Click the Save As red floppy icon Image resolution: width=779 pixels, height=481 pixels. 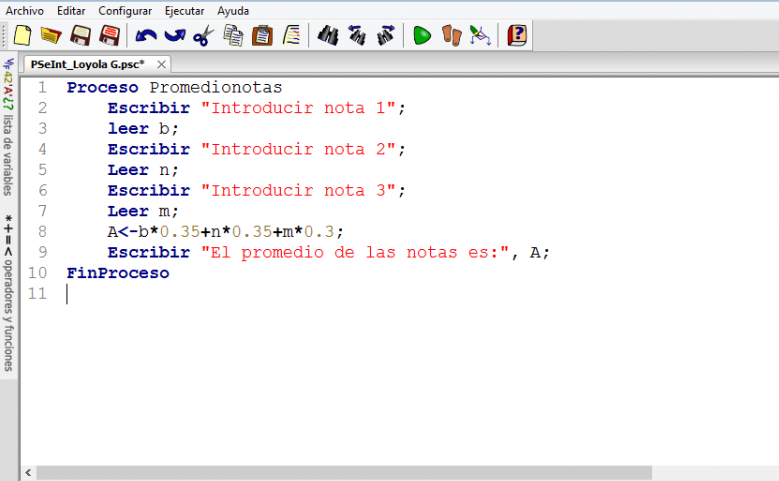[109, 36]
